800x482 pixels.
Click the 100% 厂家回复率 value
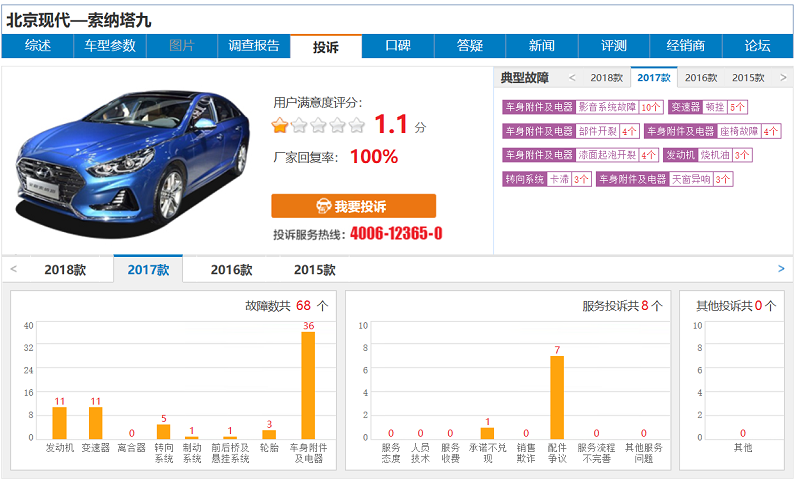[x=374, y=157]
